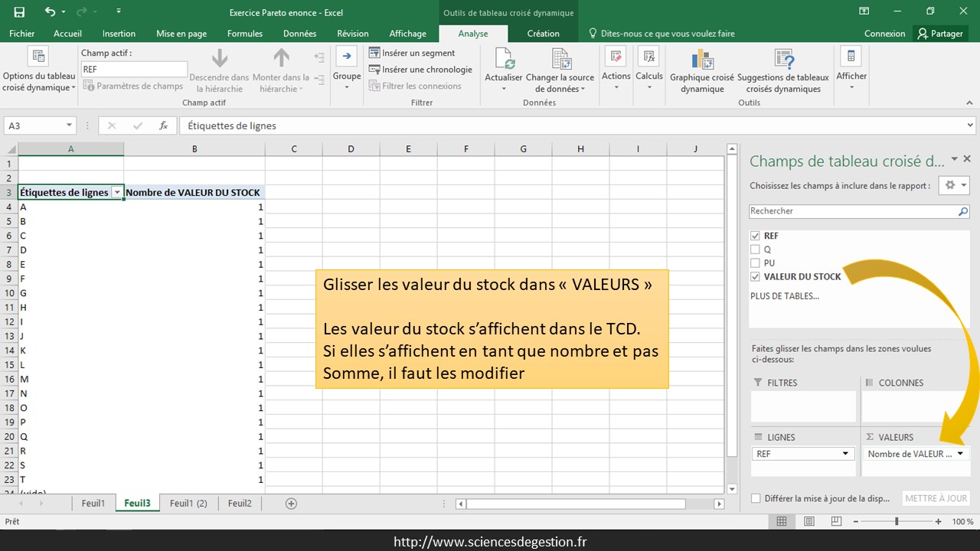The width and height of the screenshot is (980, 551).
Task: Click the Partager button
Action: pyautogui.click(x=940, y=34)
